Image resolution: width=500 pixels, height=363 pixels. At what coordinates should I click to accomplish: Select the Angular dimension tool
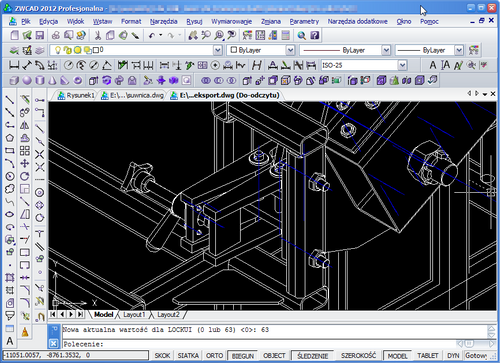(107, 65)
